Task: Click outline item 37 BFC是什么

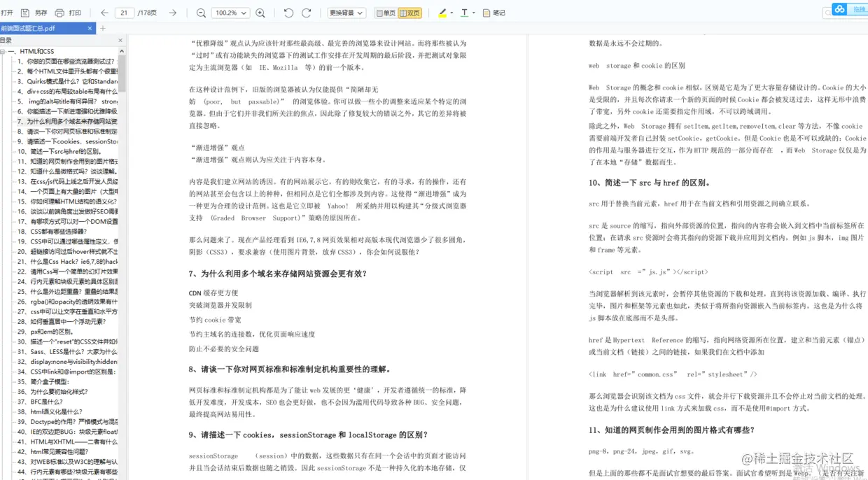Action: (x=41, y=402)
